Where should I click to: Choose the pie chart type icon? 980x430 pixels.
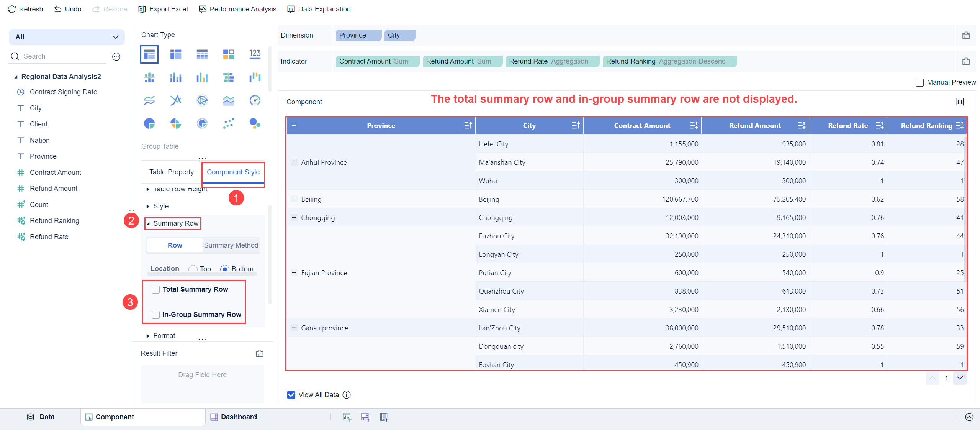coord(149,123)
